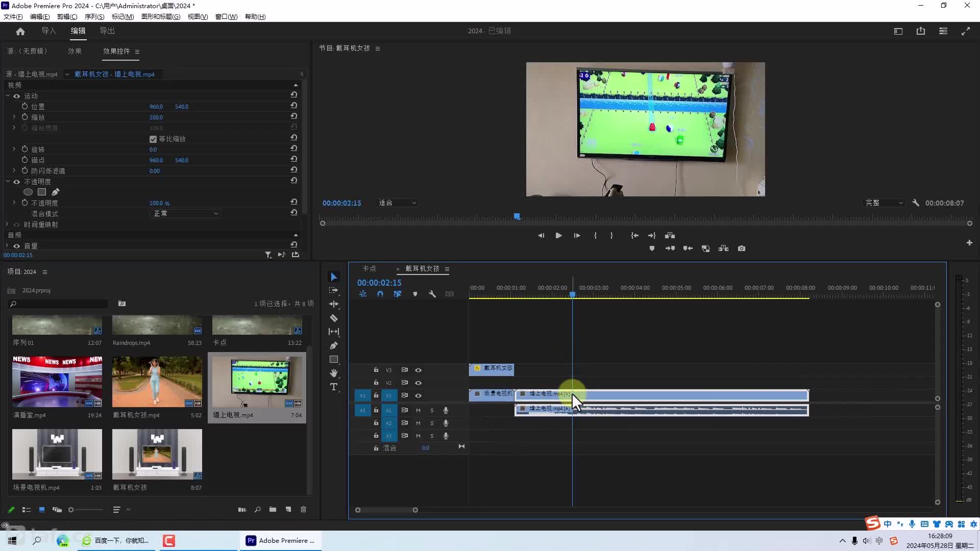Create 4-point polygon opacity mask

click(x=42, y=192)
